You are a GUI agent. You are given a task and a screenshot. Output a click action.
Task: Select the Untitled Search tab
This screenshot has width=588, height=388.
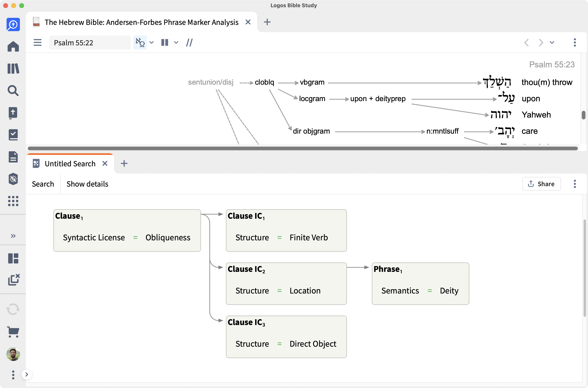click(x=70, y=164)
